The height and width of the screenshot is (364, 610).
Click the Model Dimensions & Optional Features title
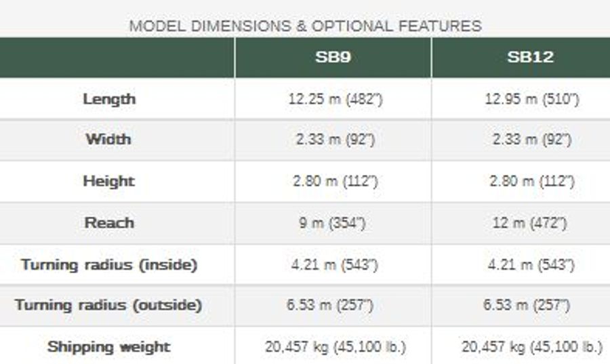[305, 26]
